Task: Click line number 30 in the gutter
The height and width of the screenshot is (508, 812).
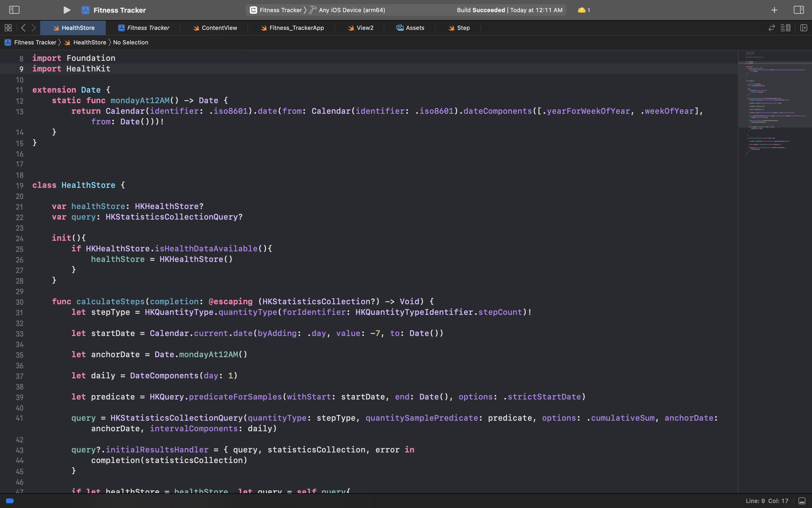Action: [20, 302]
